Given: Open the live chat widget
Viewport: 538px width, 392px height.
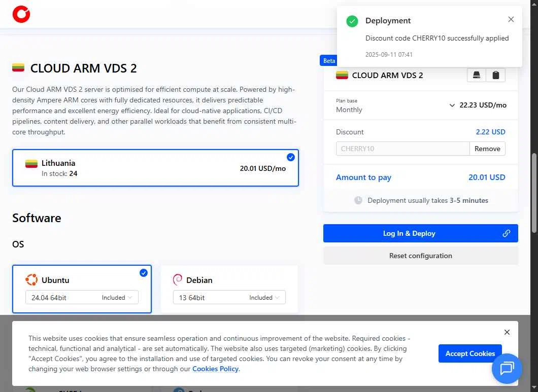Looking at the screenshot, I should pos(507,369).
